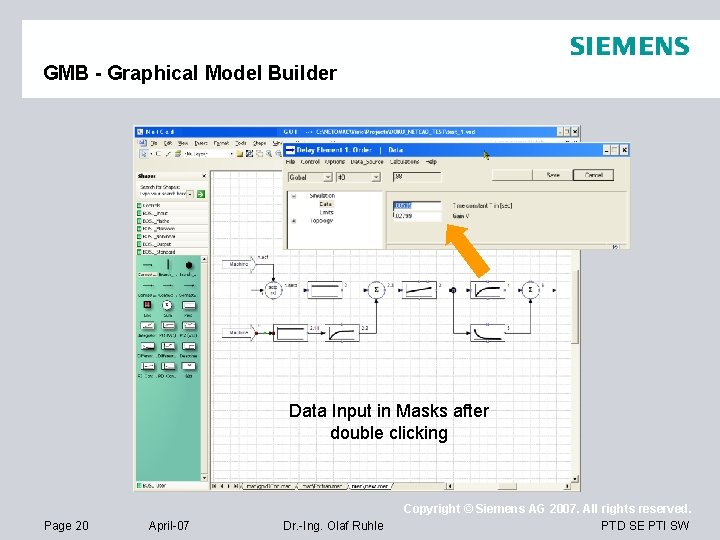Pick the PI Controller shape in stencil
The height and width of the screenshot is (540, 720).
click(147, 366)
